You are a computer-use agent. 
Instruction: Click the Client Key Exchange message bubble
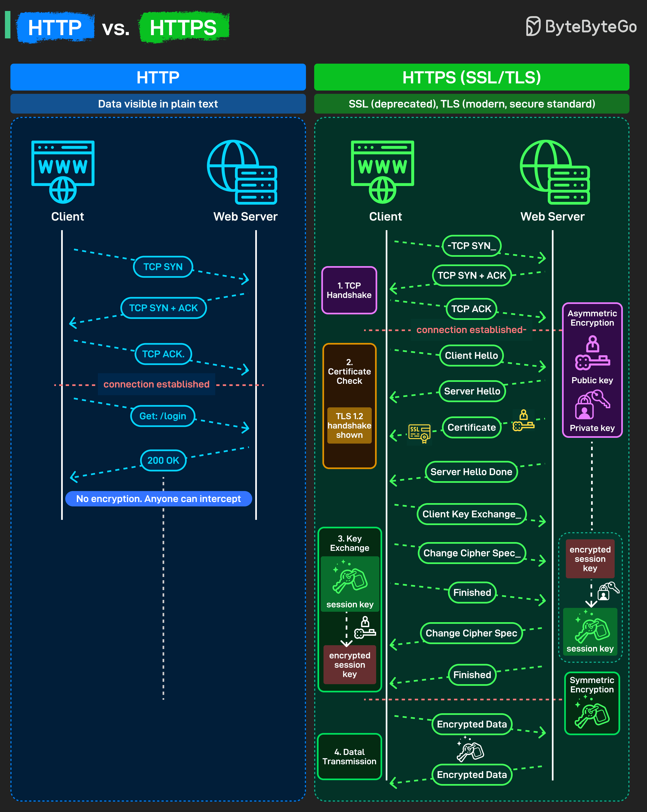pyautogui.click(x=471, y=514)
